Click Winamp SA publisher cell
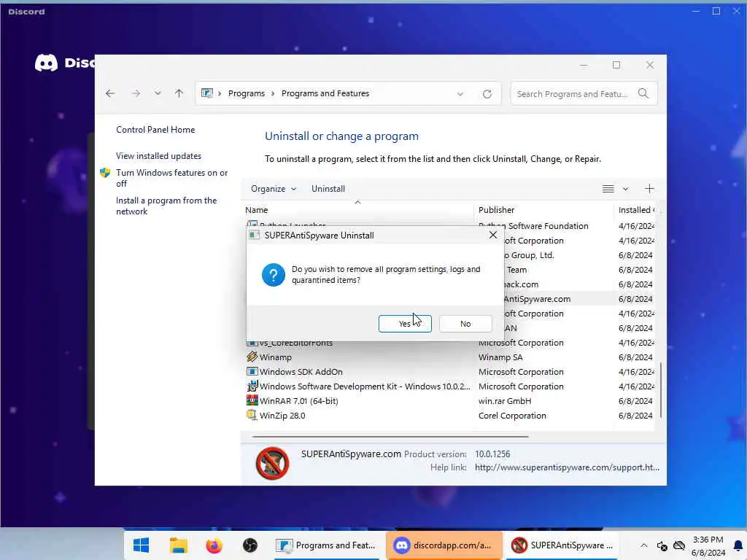 pos(500,357)
